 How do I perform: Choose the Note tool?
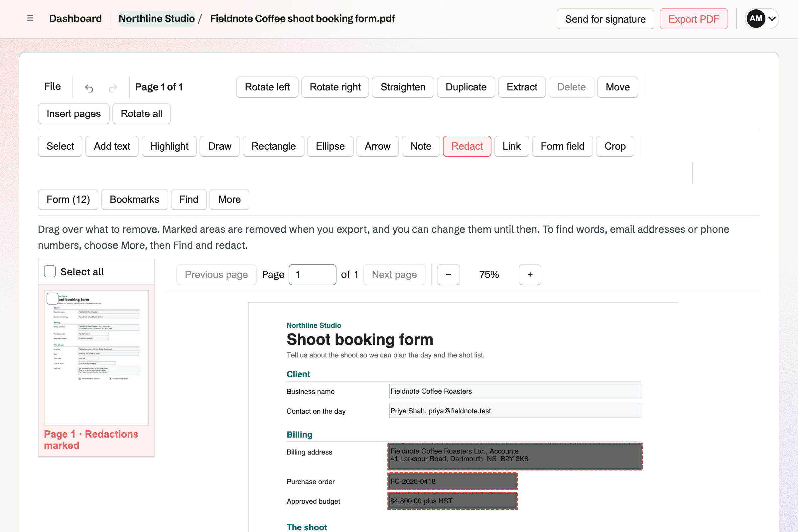[421, 146]
